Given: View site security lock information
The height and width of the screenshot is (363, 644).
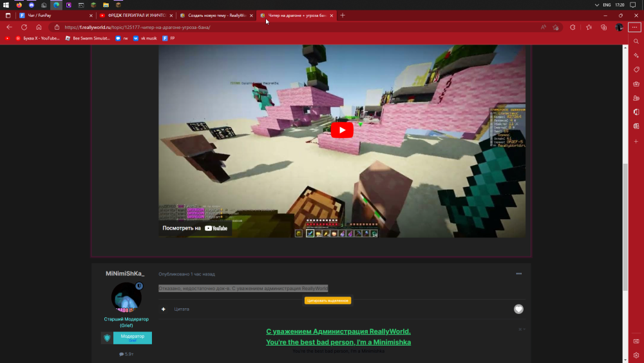Looking at the screenshot, I should [57, 27].
